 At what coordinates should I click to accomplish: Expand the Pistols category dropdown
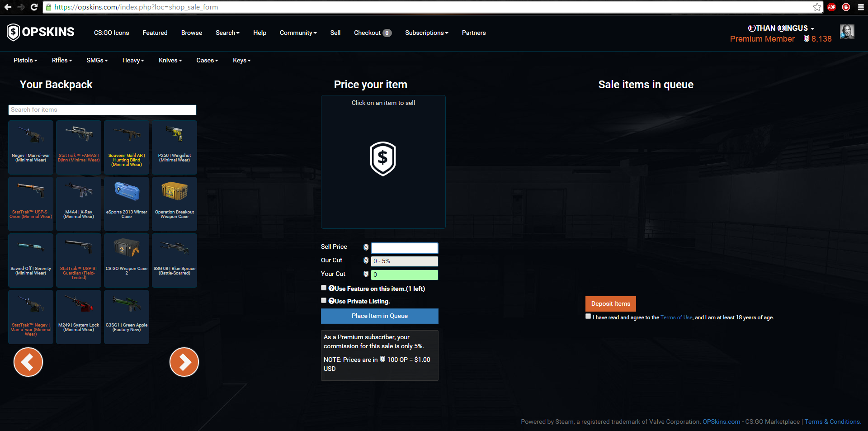25,60
